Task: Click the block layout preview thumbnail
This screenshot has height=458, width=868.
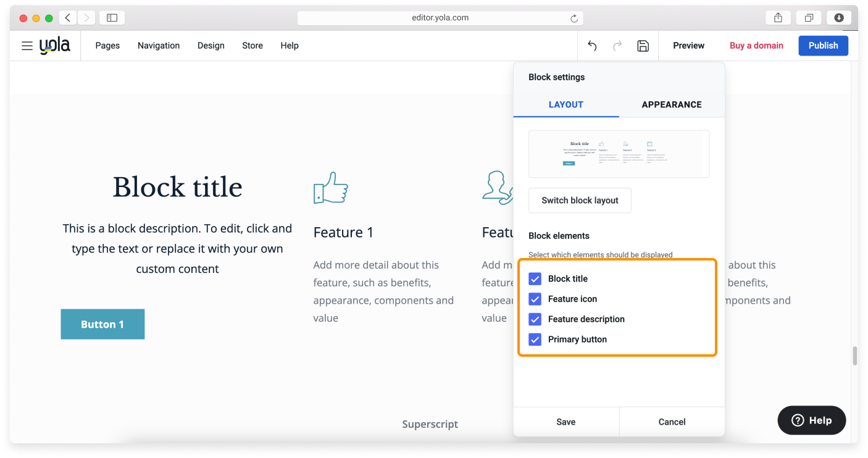Action: click(619, 154)
